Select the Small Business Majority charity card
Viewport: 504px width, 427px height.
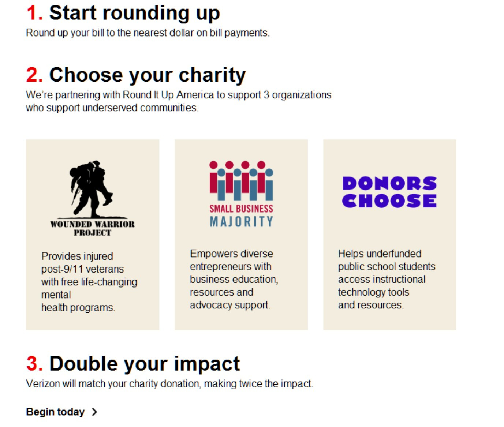(x=241, y=235)
